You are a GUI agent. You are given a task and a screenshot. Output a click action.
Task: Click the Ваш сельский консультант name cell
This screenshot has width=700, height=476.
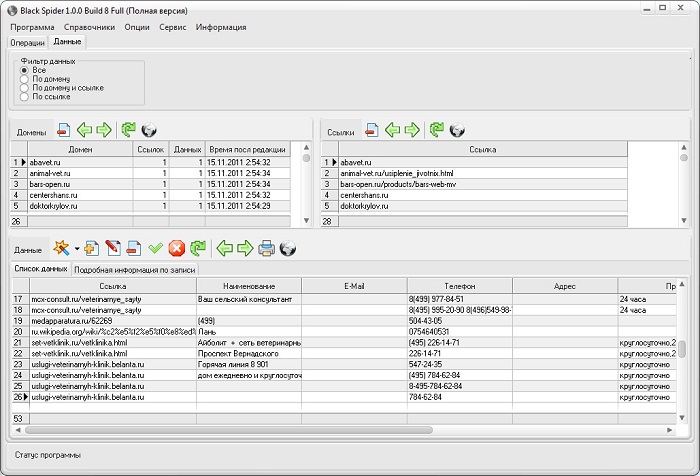pyautogui.click(x=249, y=299)
